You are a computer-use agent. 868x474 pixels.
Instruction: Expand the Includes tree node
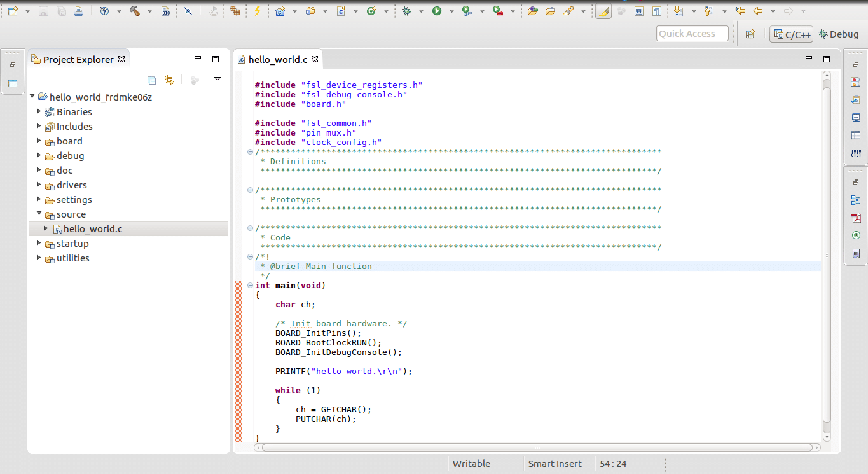point(39,126)
